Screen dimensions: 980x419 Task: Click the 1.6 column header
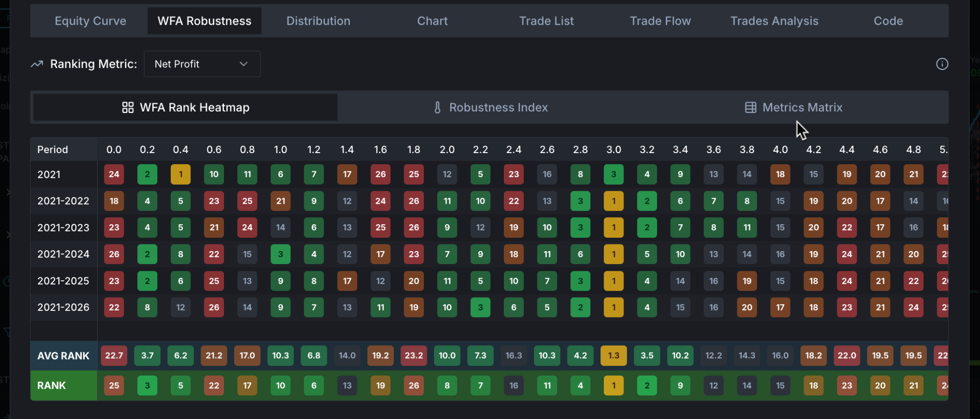380,150
